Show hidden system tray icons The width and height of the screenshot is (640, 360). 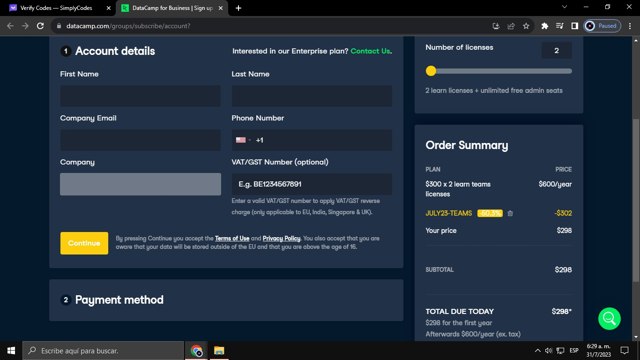(x=538, y=351)
